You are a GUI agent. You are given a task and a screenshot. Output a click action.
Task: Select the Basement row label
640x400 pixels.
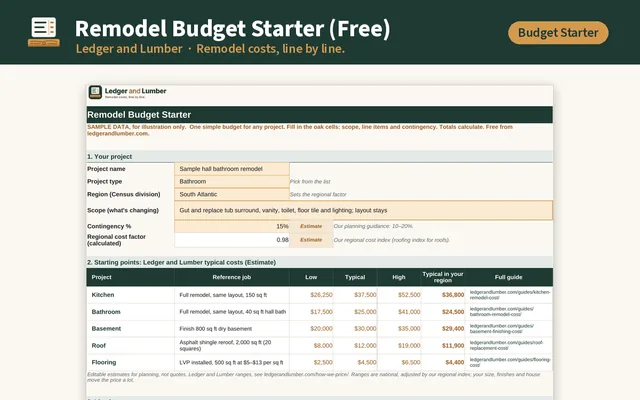tap(106, 329)
